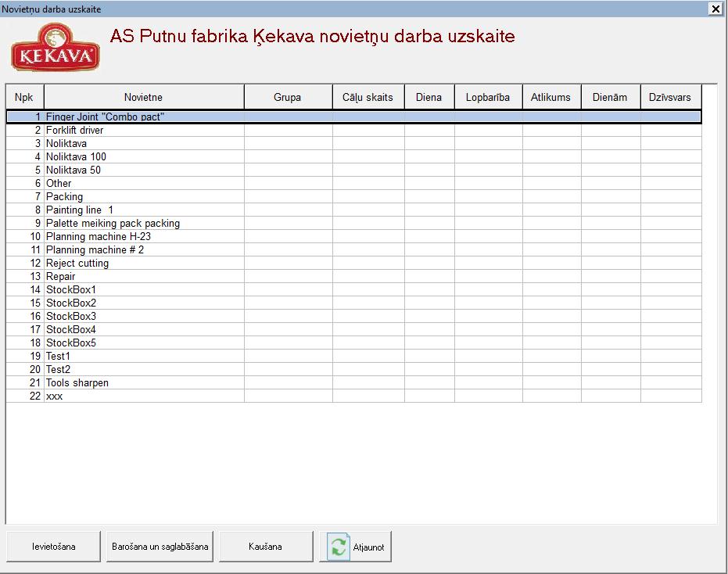Select the Planning machine # 2 row
The image size is (728, 574).
[353, 249]
